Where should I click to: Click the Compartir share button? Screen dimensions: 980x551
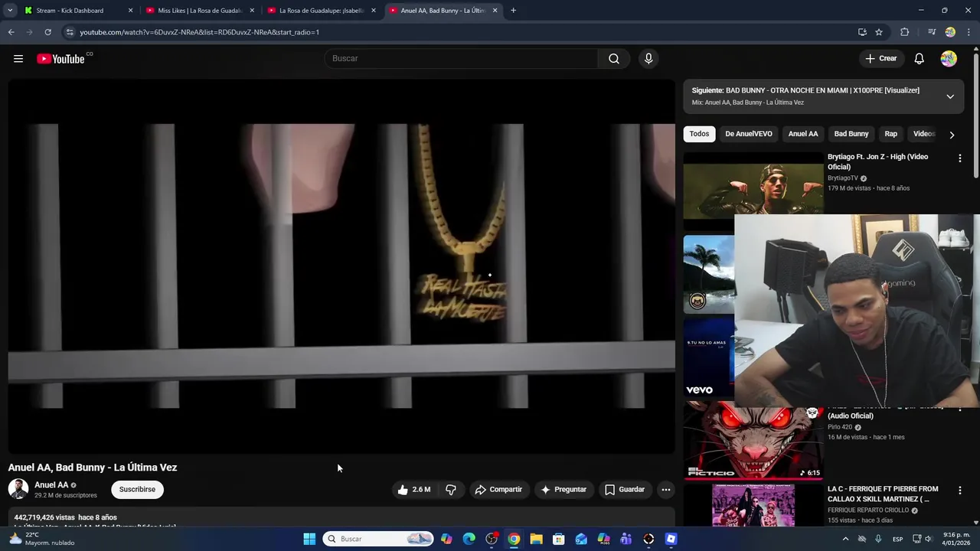(498, 490)
